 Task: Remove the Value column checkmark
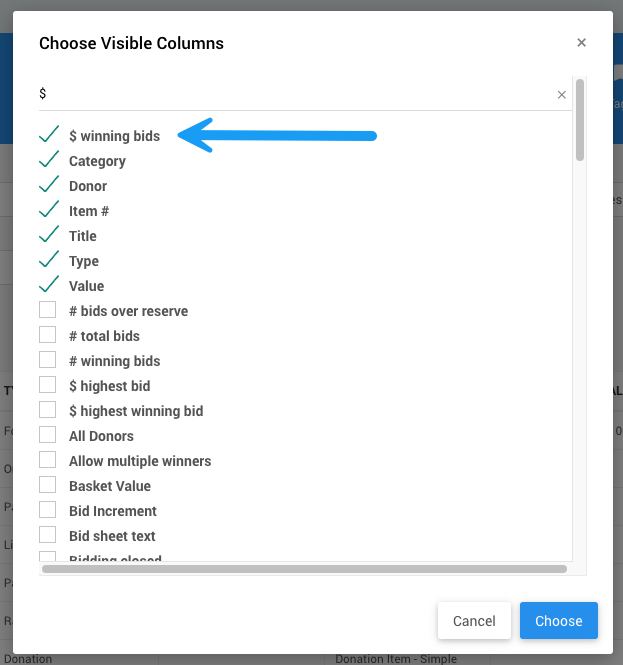(x=48, y=285)
